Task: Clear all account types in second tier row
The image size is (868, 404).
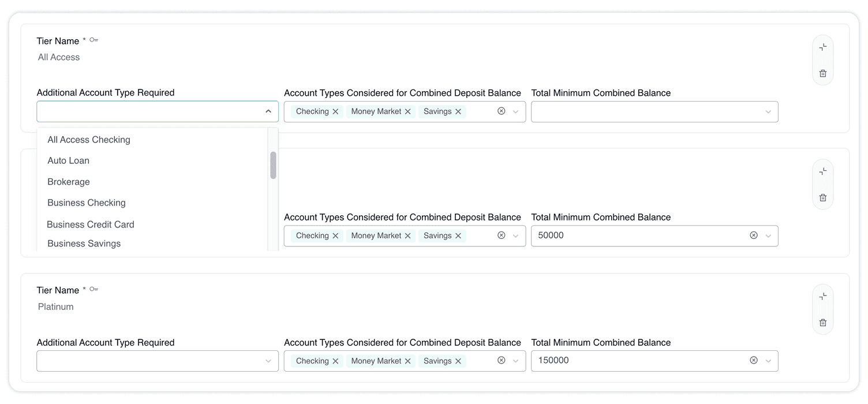Action: (x=501, y=235)
